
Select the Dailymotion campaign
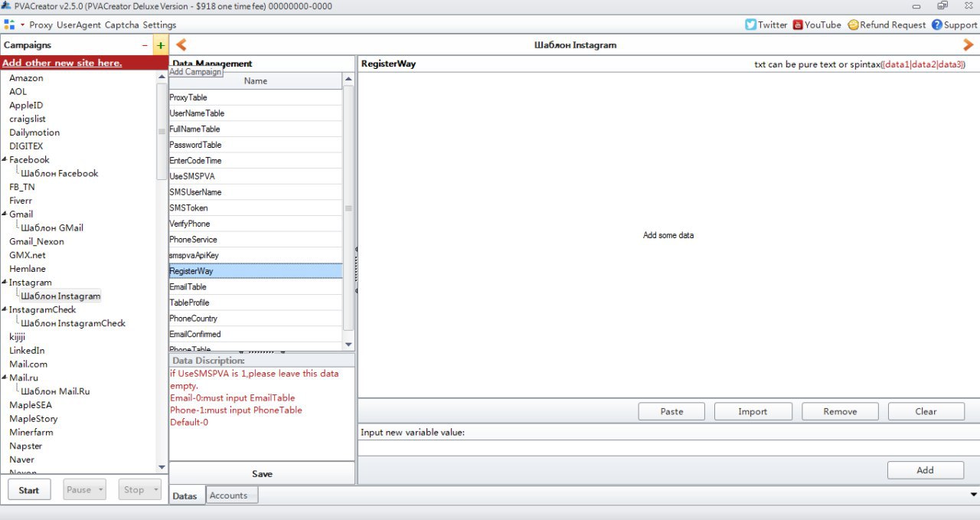pos(34,132)
